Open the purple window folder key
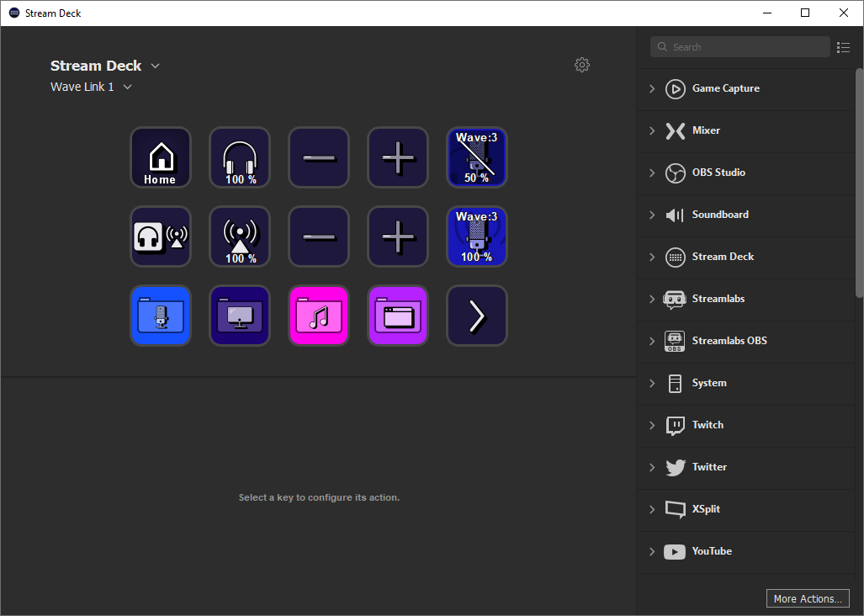Viewport: 864px width, 616px height. point(398,316)
